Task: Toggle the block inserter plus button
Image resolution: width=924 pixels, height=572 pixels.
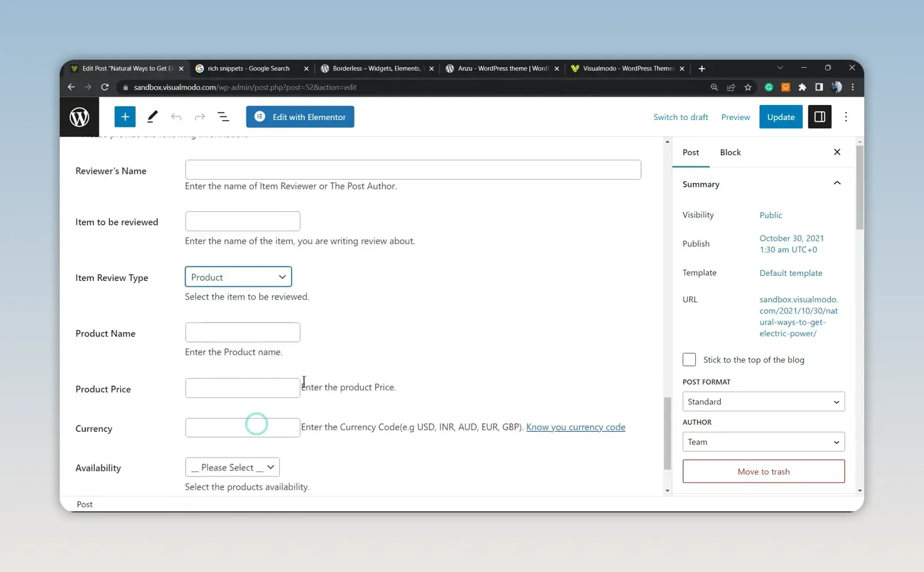Action: click(x=125, y=117)
